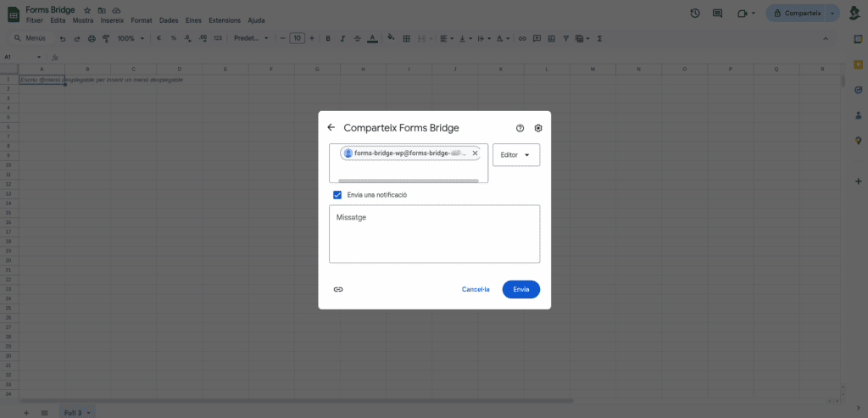Click the Comparteix button in header
The image size is (868, 418).
797,14
